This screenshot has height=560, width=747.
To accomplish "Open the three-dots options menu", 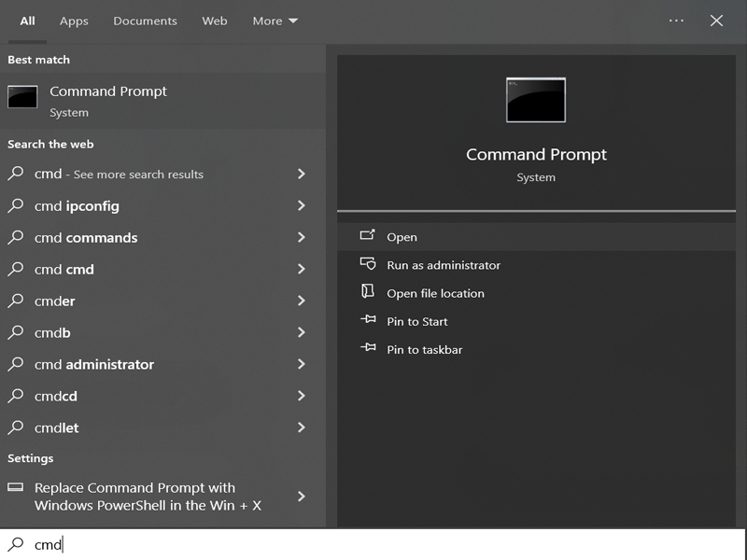I will (x=676, y=21).
